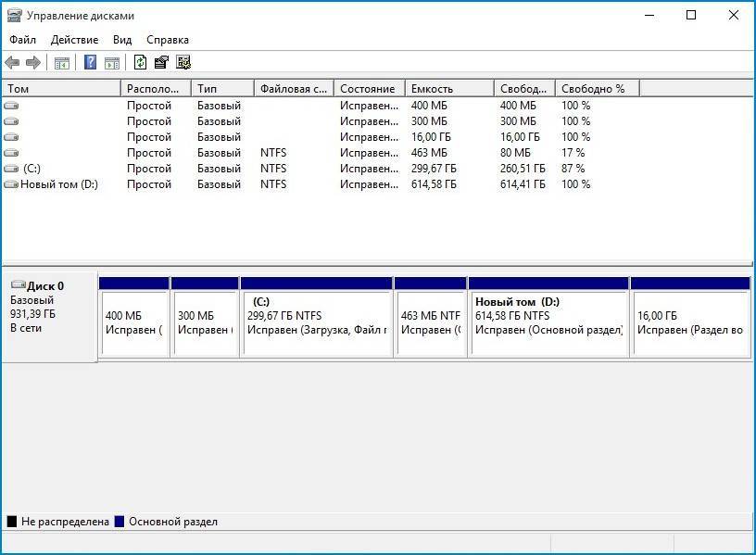The width and height of the screenshot is (756, 555).
Task: Click the Forward arrow toolbar icon
Action: 33,63
